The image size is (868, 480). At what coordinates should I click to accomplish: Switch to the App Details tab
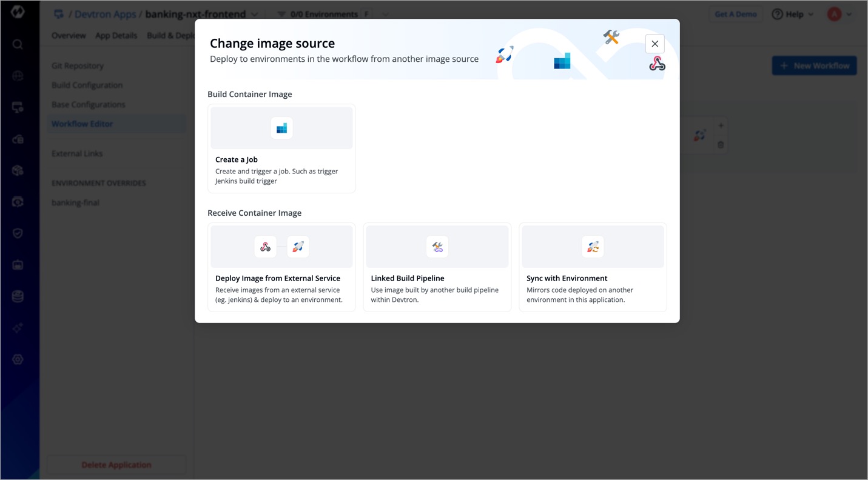(x=116, y=35)
